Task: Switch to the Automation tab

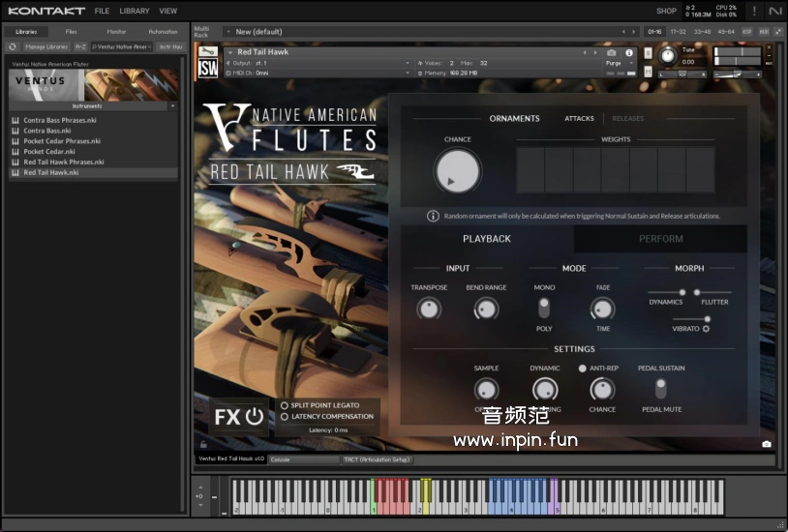Action: click(163, 32)
